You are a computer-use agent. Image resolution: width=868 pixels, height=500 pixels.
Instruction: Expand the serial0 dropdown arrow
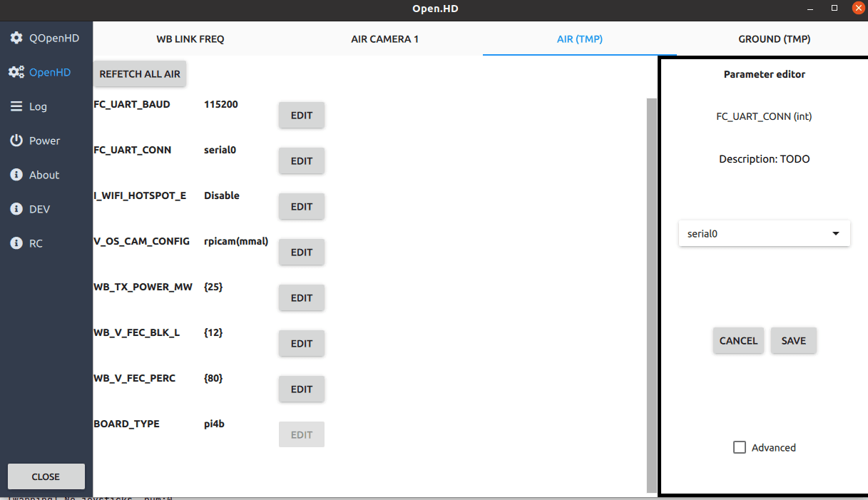836,233
